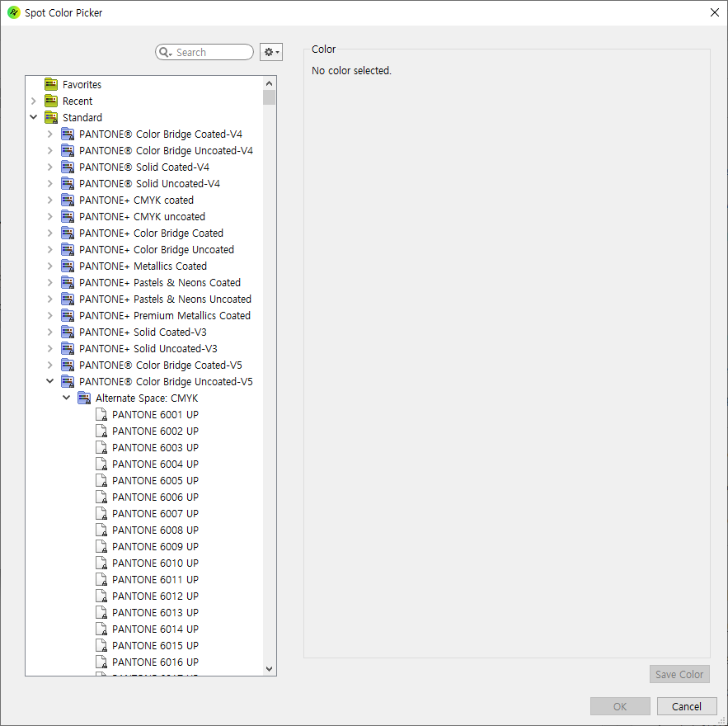
Task: Click the PANTONE 6002 UP swatch file icon
Action: pos(101,431)
